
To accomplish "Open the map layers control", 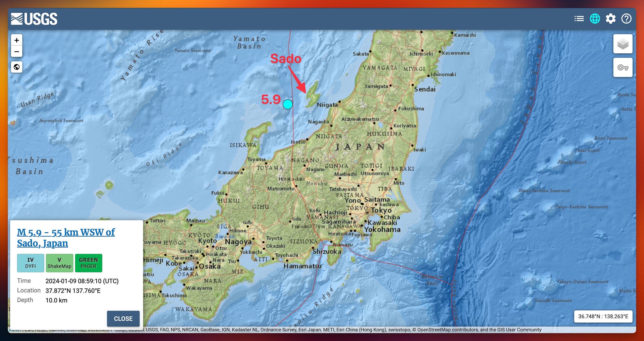I will click(x=623, y=44).
